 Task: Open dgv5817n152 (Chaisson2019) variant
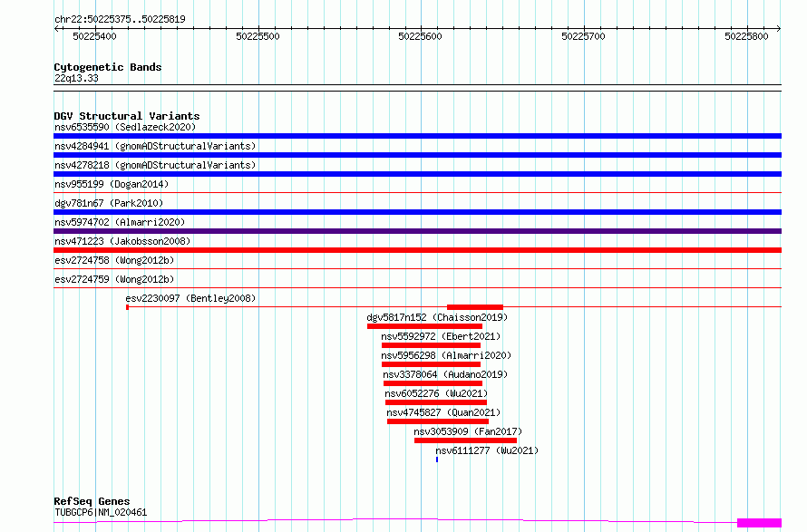[437, 317]
